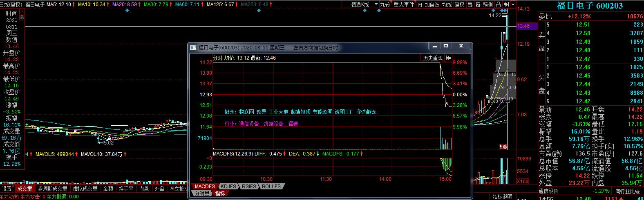Toggle 均线 moving average lines
Image resolution: width=644 pixels, height=200 pixels.
pyautogui.click(x=447, y=4)
